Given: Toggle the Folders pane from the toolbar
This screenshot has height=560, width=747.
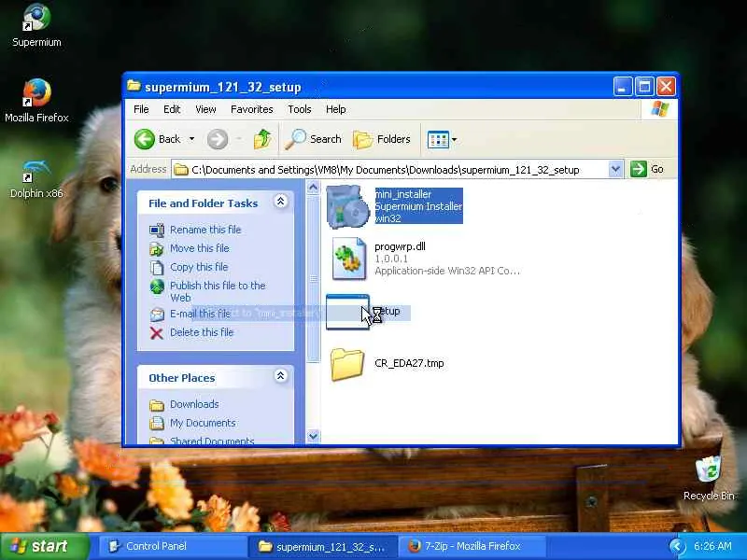Looking at the screenshot, I should pyautogui.click(x=382, y=139).
